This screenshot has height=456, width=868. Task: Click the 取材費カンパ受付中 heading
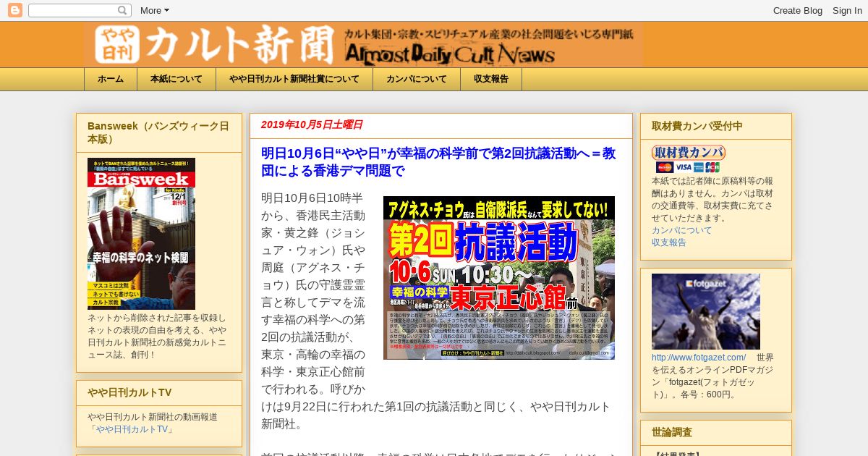click(x=697, y=126)
